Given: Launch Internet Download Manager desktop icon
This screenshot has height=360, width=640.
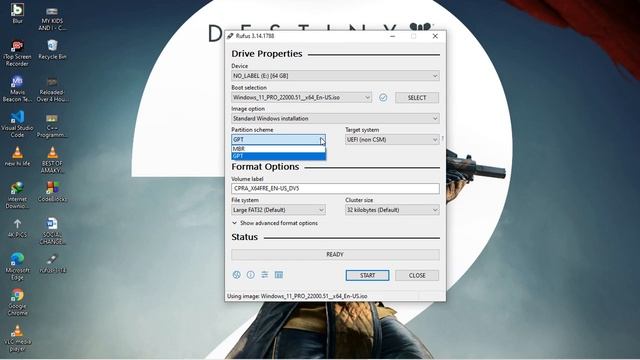Looking at the screenshot, I should point(17,196).
